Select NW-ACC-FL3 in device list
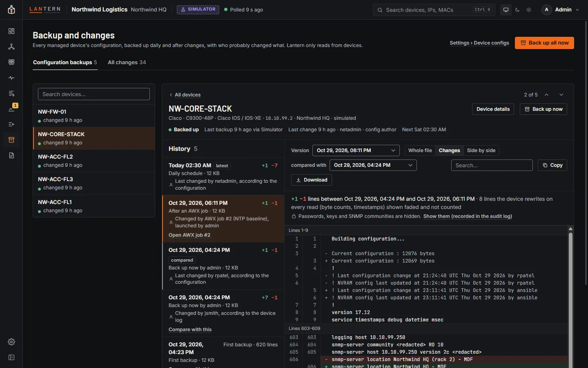588x368 pixels. click(x=94, y=183)
